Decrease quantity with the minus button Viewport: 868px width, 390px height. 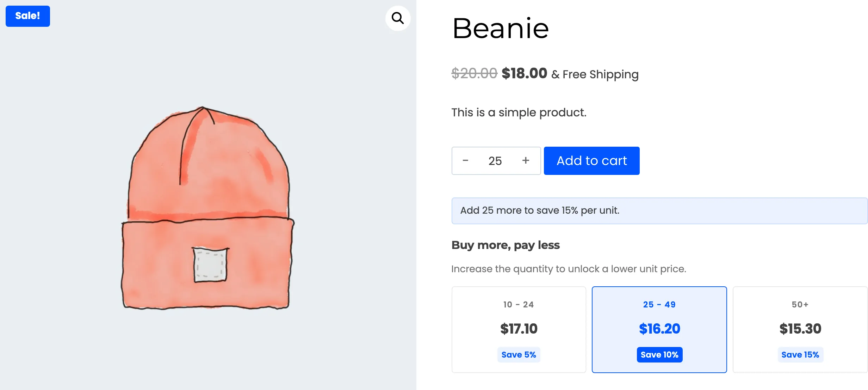465,161
